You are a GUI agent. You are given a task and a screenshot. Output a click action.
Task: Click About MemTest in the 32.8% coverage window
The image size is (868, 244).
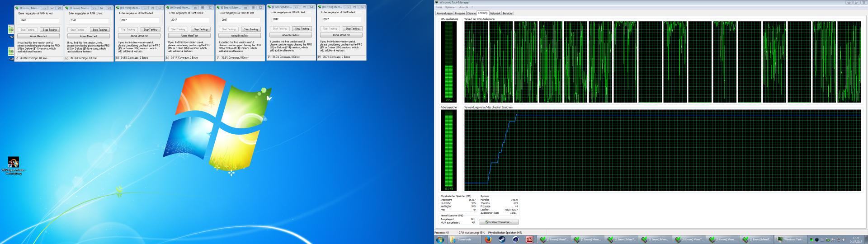[240, 36]
